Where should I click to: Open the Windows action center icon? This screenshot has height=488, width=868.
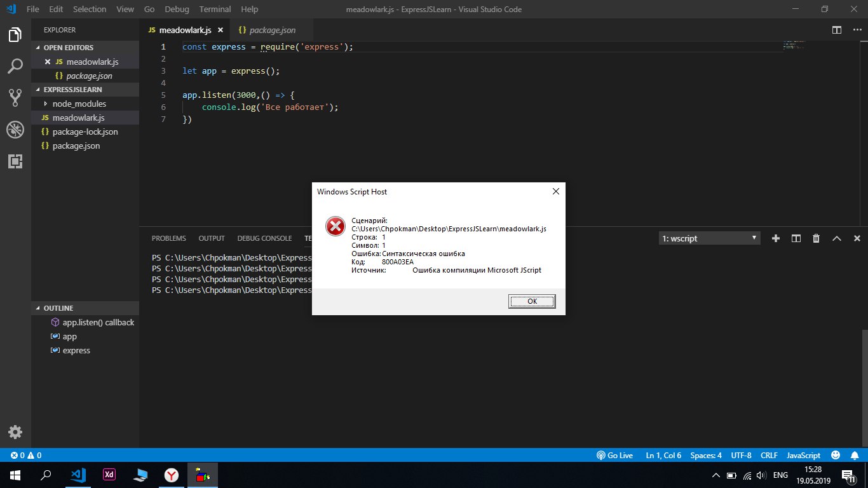click(x=848, y=475)
